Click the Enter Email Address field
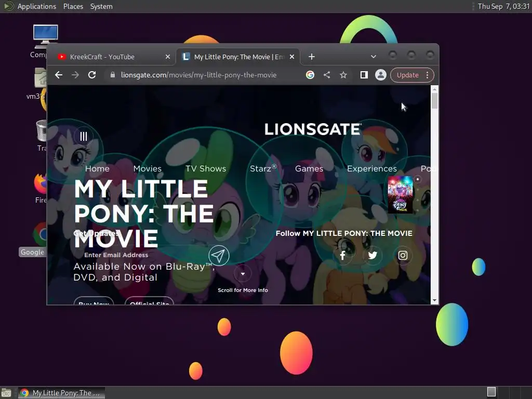 coord(142,255)
